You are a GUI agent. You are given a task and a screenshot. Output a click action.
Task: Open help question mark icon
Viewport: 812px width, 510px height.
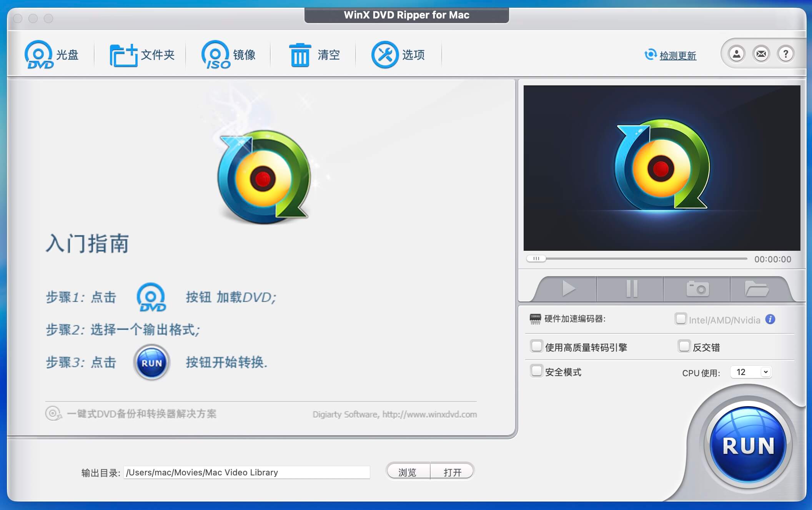click(x=785, y=54)
